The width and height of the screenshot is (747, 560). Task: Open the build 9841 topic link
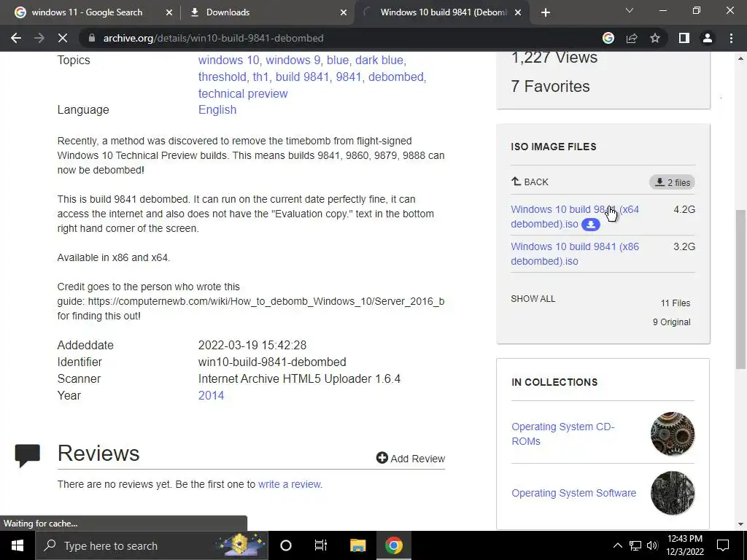302,77
